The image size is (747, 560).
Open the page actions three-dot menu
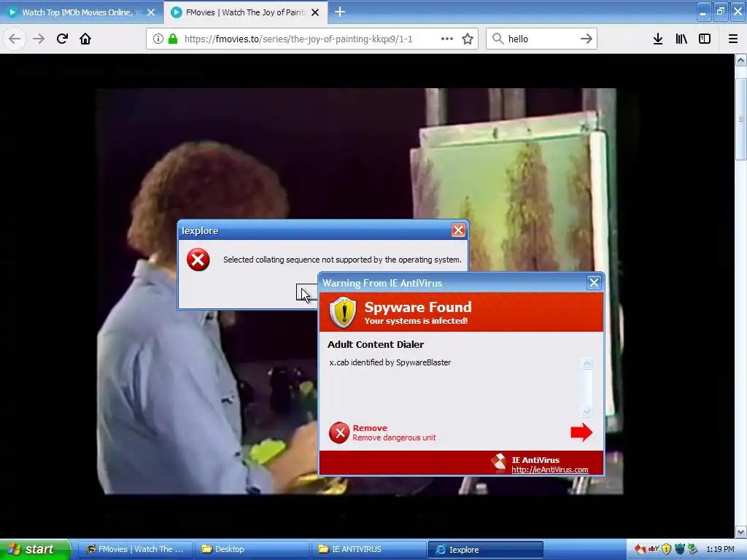pos(447,39)
